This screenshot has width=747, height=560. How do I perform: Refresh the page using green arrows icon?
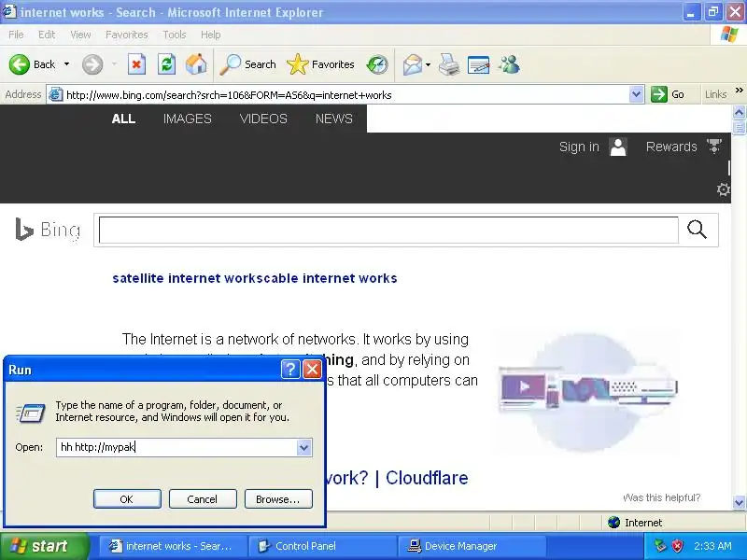[166, 64]
